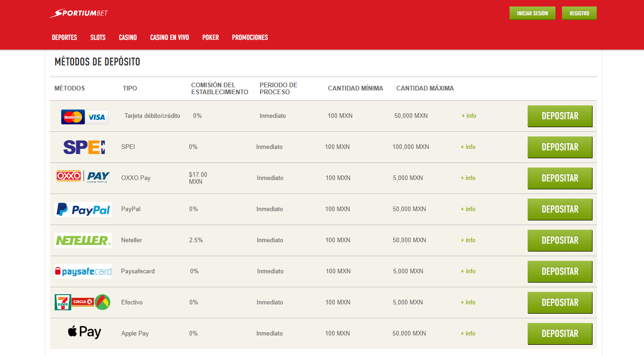Select the Paysafecard icon
Image resolution: width=644 pixels, height=355 pixels.
click(83, 271)
